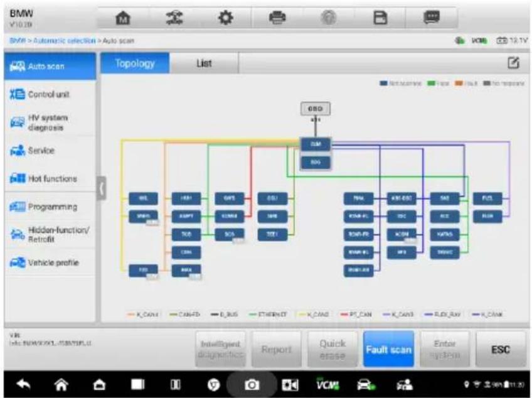
Task: Switch to the List tab
Action: [204, 63]
